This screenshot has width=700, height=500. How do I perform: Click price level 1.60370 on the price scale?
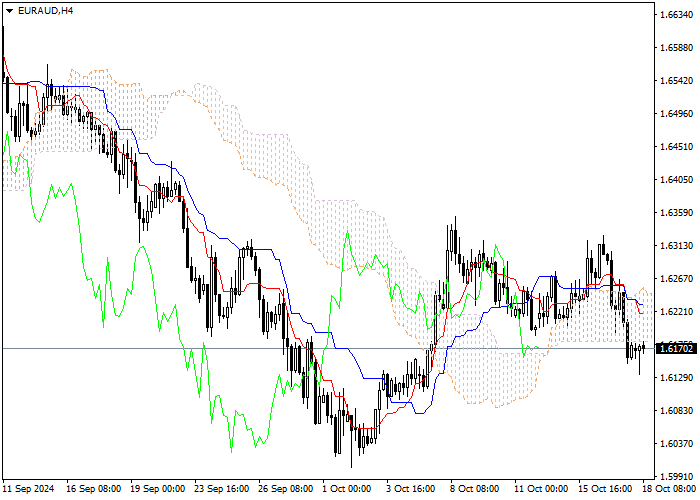[x=677, y=444]
